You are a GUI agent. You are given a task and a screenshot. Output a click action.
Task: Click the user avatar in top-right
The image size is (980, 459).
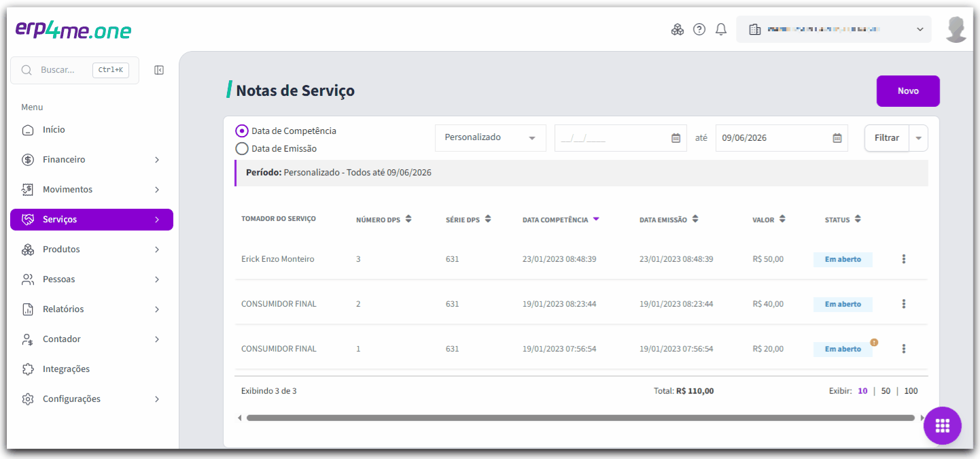click(957, 29)
